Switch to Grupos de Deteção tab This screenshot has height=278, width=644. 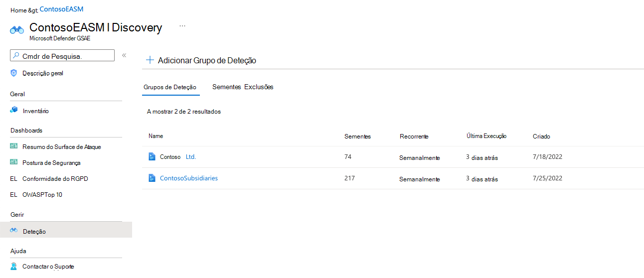click(x=170, y=87)
